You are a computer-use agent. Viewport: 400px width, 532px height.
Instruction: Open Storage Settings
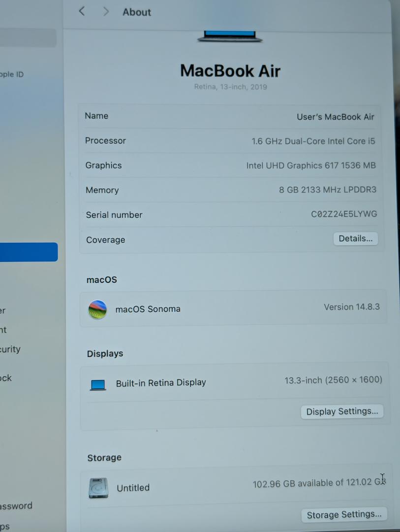pyautogui.click(x=344, y=515)
